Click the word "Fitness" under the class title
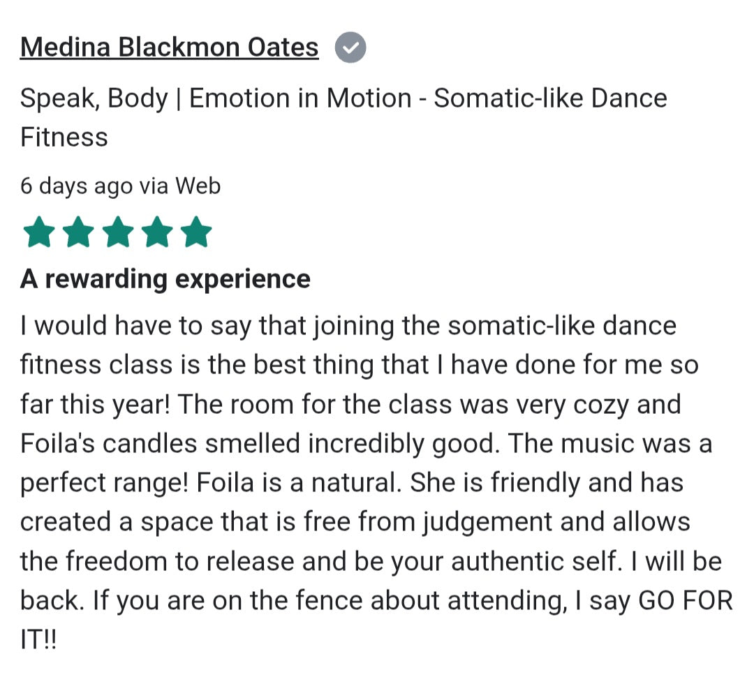Screen dimensions: 754x700 [64, 137]
